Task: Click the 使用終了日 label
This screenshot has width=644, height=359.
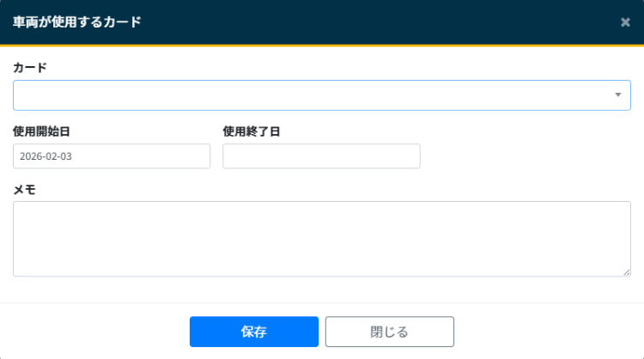Action: (252, 131)
